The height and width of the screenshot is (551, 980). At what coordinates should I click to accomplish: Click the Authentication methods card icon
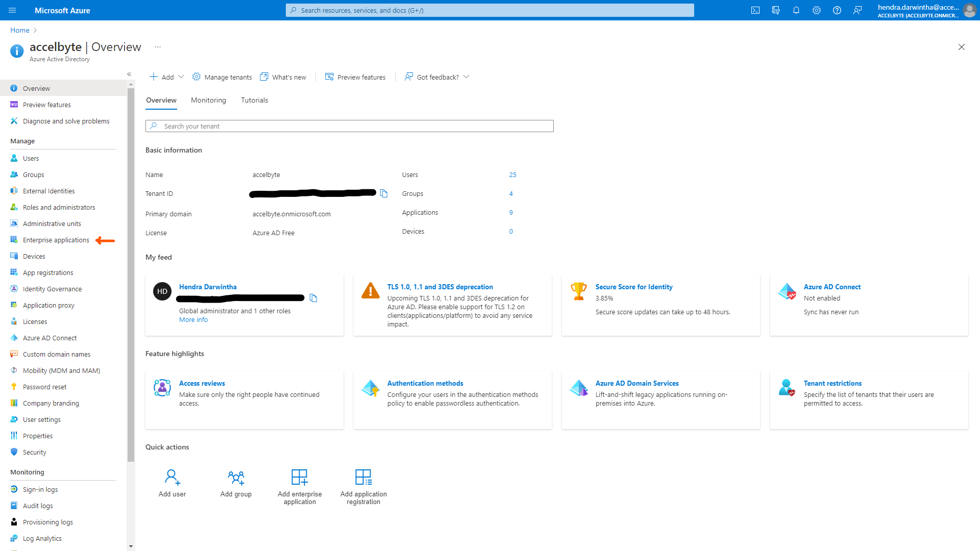(x=371, y=388)
